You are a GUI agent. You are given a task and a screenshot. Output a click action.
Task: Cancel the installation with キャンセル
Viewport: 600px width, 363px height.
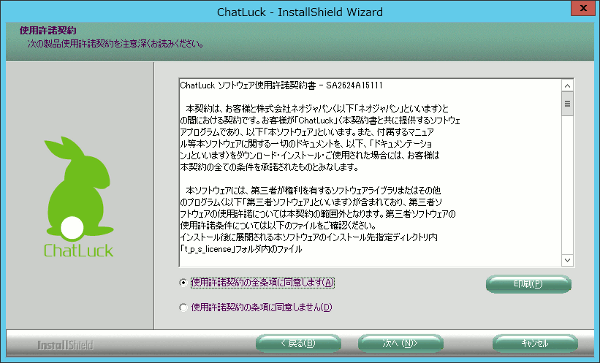click(535, 343)
